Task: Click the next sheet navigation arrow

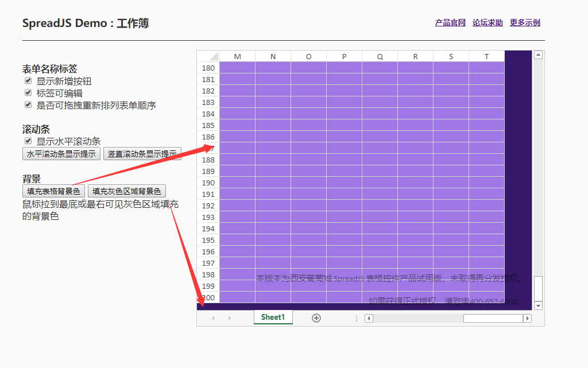Action: [x=229, y=317]
